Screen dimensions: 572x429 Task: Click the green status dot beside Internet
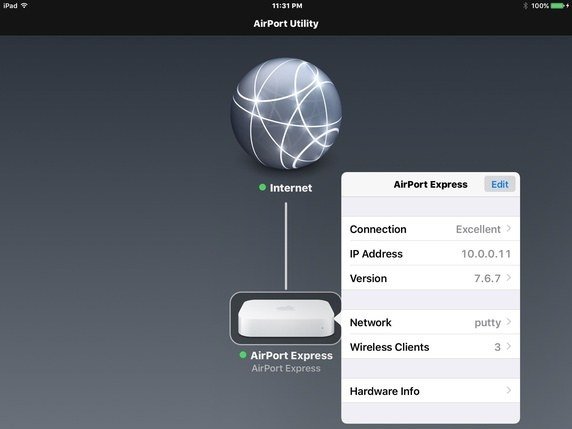pyautogui.click(x=262, y=188)
